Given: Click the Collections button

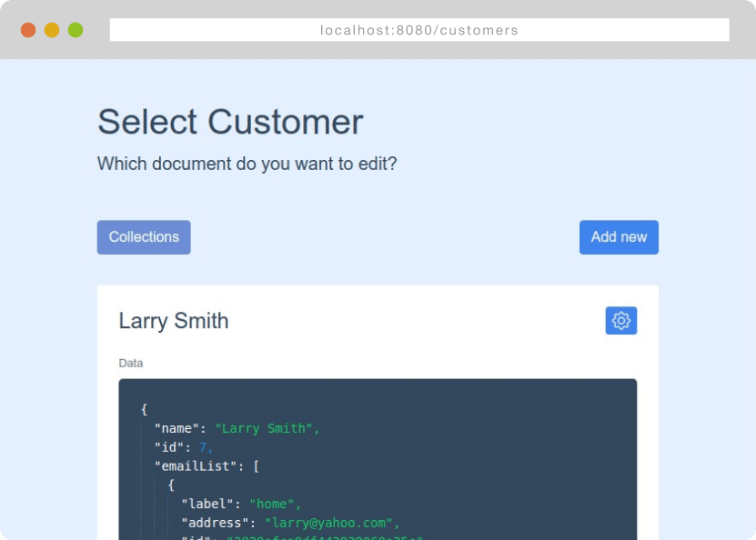Looking at the screenshot, I should 144,237.
